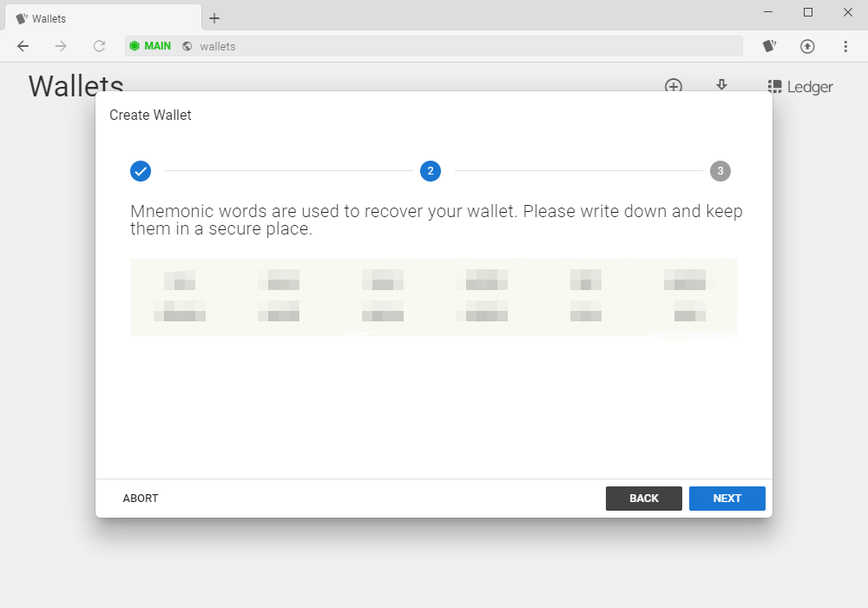Click the globe icon in the address bar
The height and width of the screenshot is (608, 868).
coord(187,47)
